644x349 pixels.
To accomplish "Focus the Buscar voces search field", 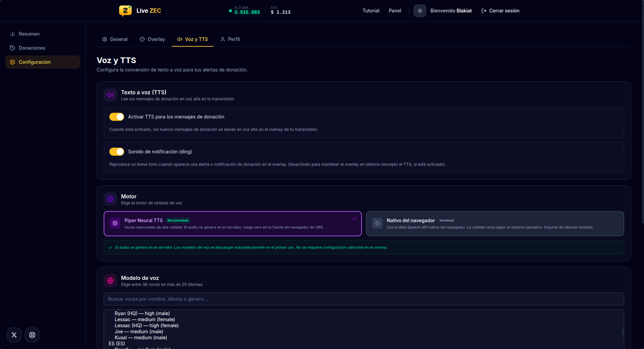I will point(364,299).
